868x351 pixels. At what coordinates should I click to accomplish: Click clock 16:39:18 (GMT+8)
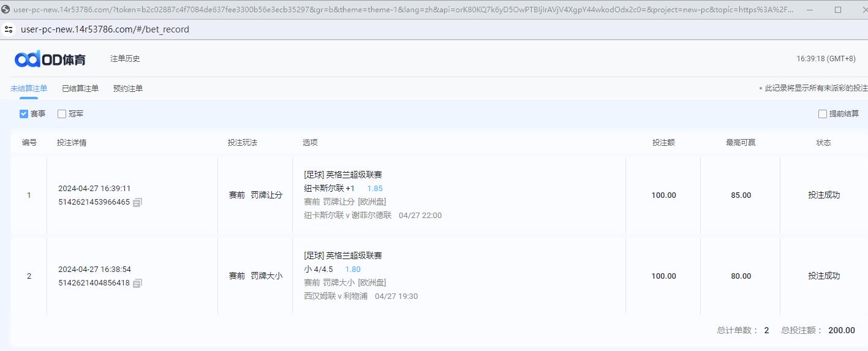click(x=826, y=59)
